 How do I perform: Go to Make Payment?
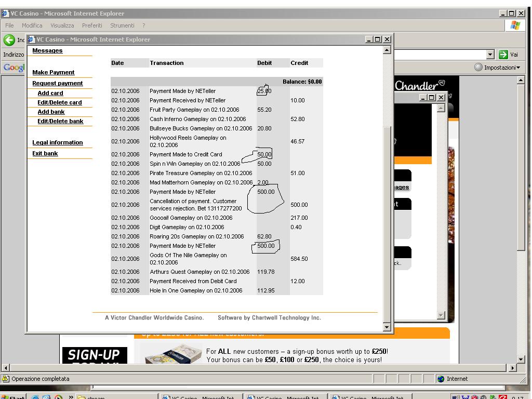click(x=54, y=72)
